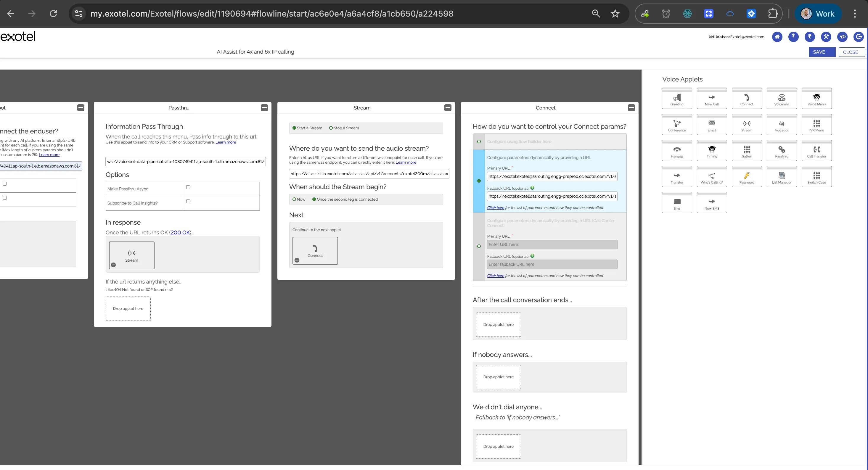Image resolution: width=868 pixels, height=470 pixels.
Task: Reload the page in browser
Action: pos(53,14)
